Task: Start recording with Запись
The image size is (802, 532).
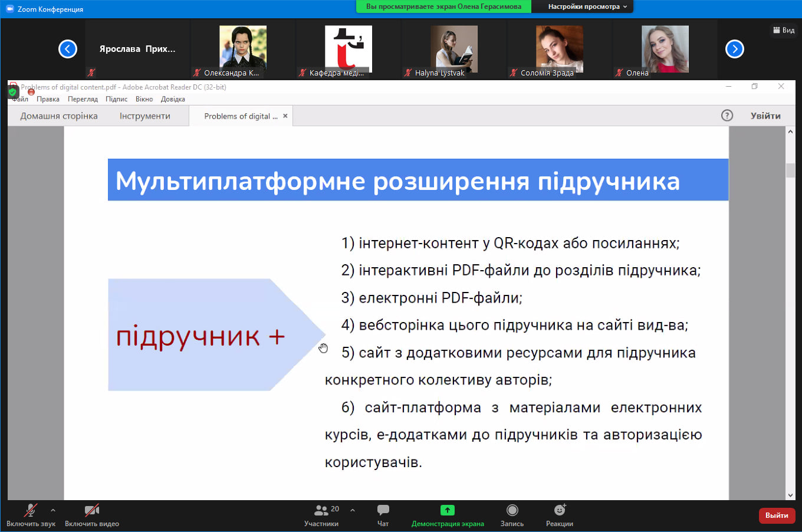Action: tap(512, 515)
